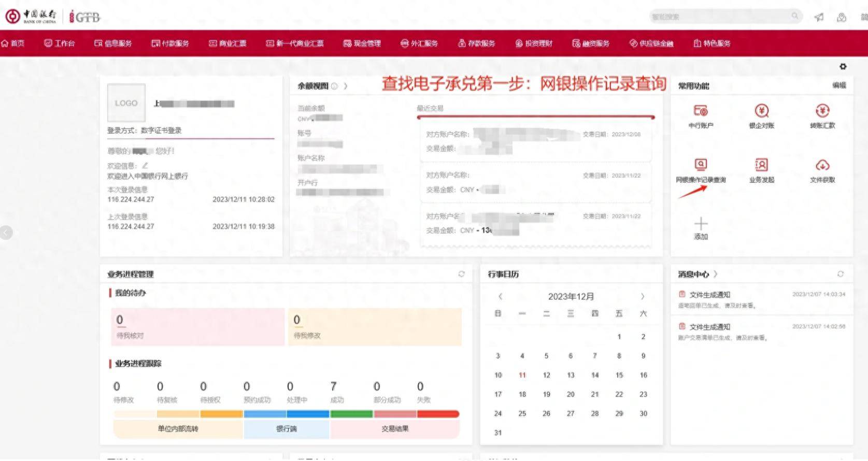Image resolution: width=868 pixels, height=461 pixels.
Task: Open the gear settings icon
Action: [x=843, y=67]
